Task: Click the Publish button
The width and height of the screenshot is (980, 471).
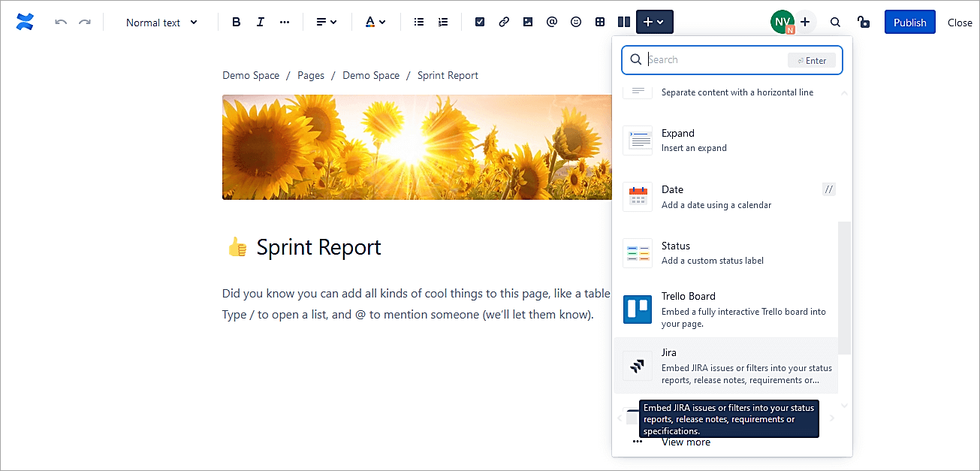Action: (x=909, y=23)
